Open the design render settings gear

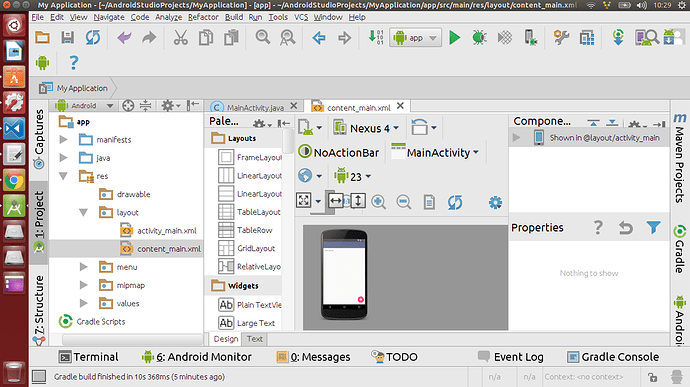[x=495, y=202]
